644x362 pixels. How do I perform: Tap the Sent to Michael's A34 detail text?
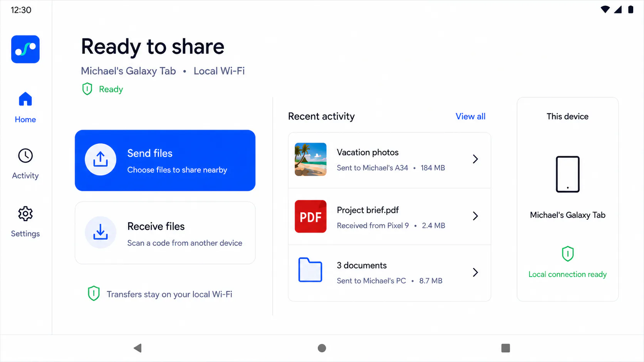pyautogui.click(x=372, y=168)
